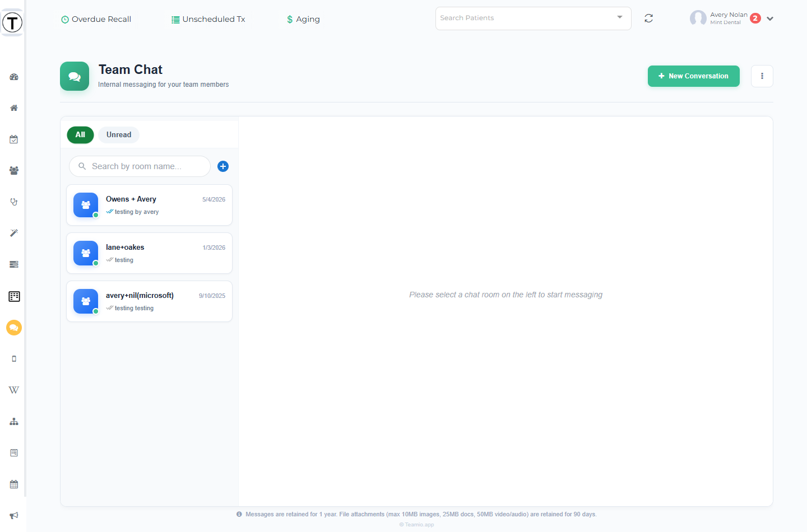Viewport: 807px width, 532px height.
Task: Open the dashboard gauge icon in sidebar
Action: (x=14, y=77)
